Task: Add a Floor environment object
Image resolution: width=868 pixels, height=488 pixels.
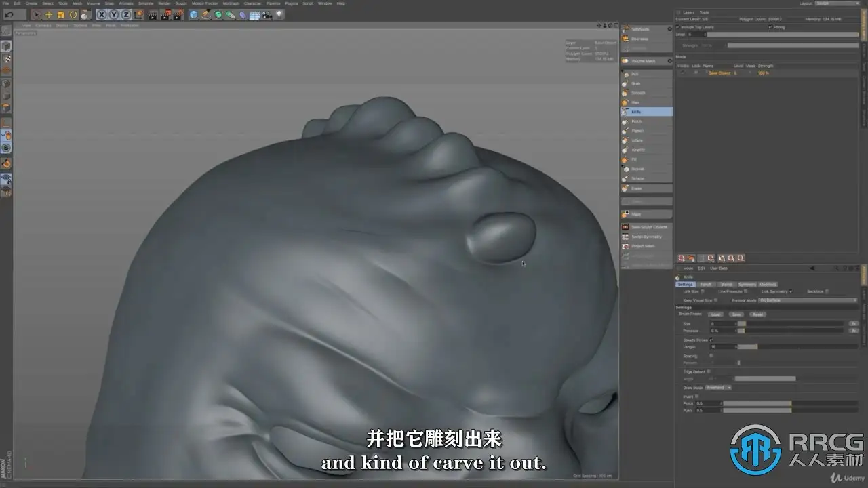Action: pyautogui.click(x=255, y=14)
